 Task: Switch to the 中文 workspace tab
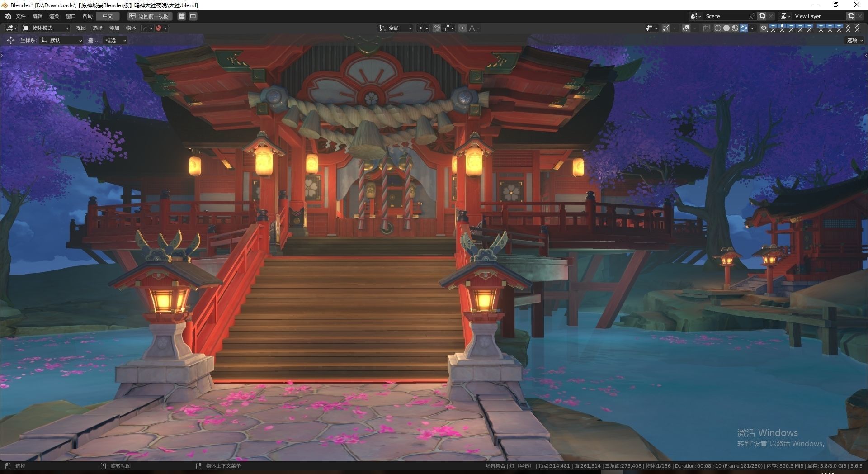click(108, 16)
